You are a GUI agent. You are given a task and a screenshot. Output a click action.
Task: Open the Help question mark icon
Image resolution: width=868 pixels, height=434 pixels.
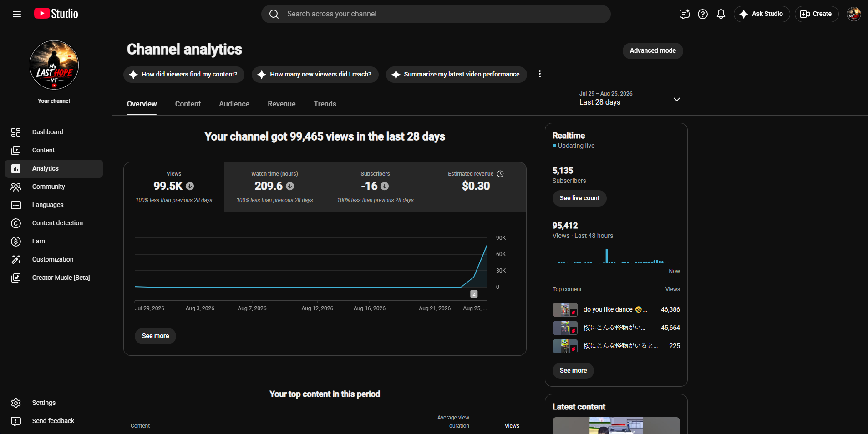tap(703, 14)
